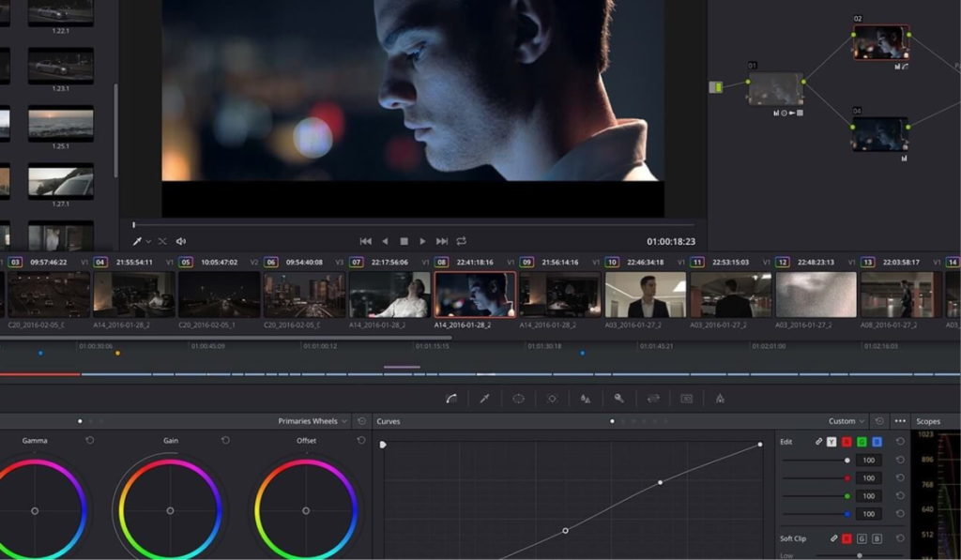Open the Custom curves mode dropdown
The image size is (961, 560).
(x=847, y=421)
